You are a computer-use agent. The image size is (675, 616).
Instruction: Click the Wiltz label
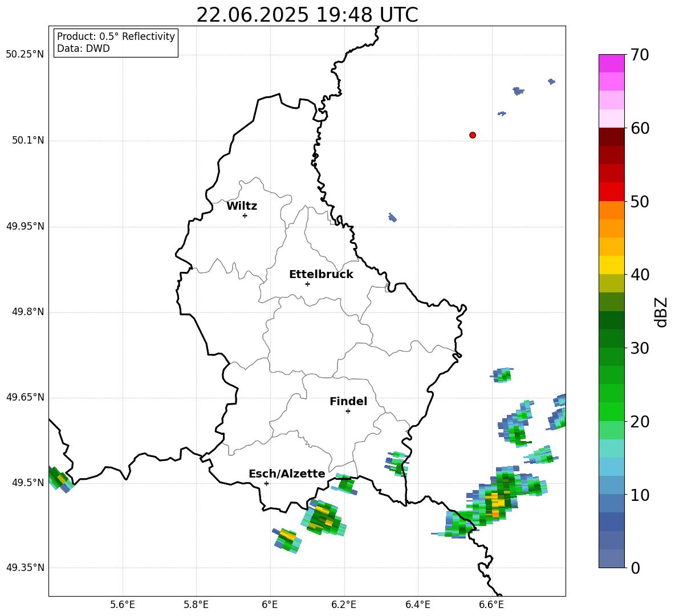242,206
